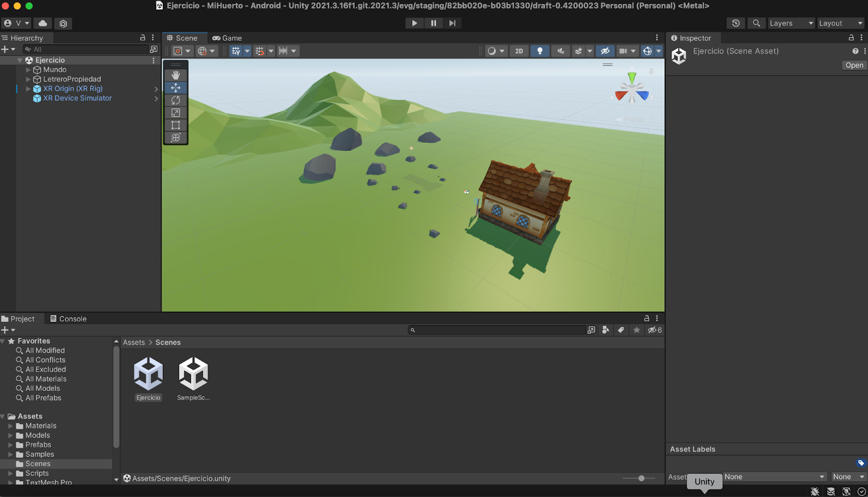868x497 pixels.
Task: Click the Open button in Inspector
Action: [x=854, y=65]
